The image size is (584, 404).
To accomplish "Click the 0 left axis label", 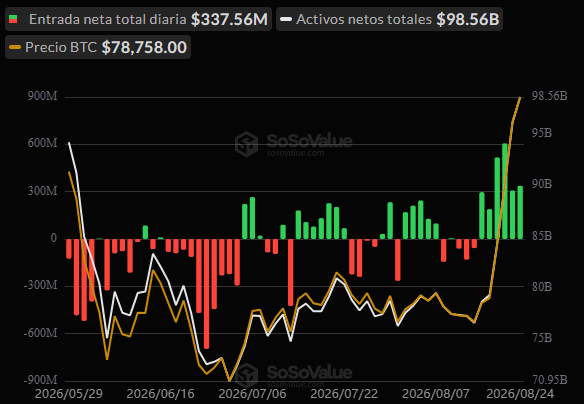I will coord(54,238).
